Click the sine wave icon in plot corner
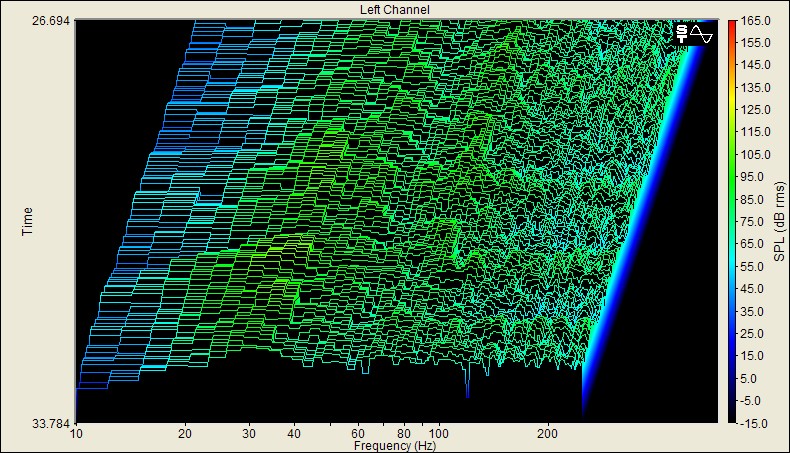The width and height of the screenshot is (790, 453). coord(702,34)
